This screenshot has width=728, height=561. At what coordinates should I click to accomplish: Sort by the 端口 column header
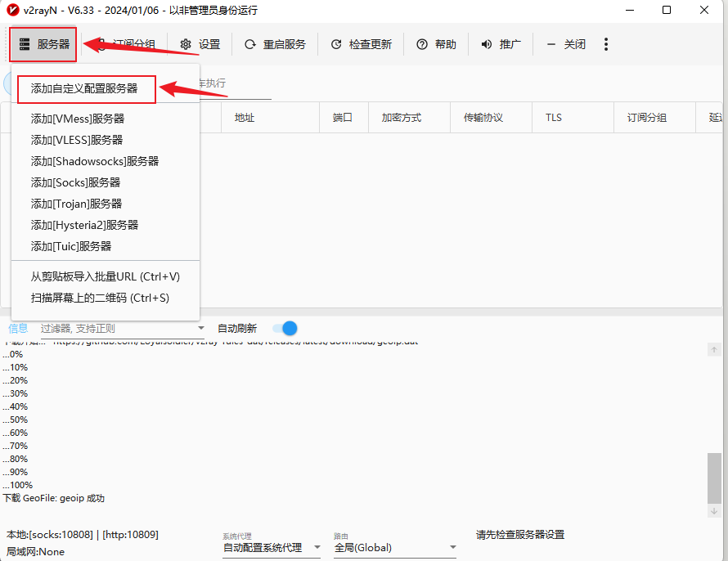tap(344, 118)
